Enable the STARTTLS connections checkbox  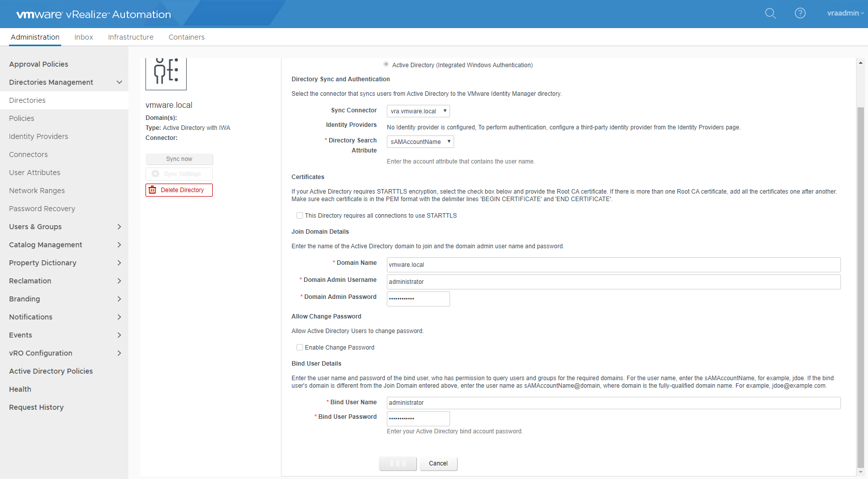click(300, 216)
